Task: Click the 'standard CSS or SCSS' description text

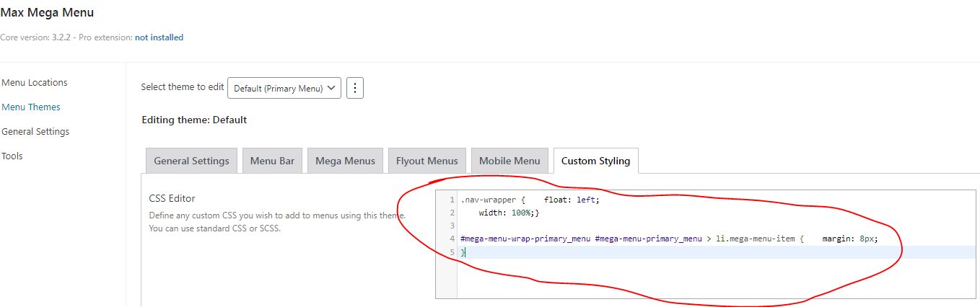Action: point(214,228)
